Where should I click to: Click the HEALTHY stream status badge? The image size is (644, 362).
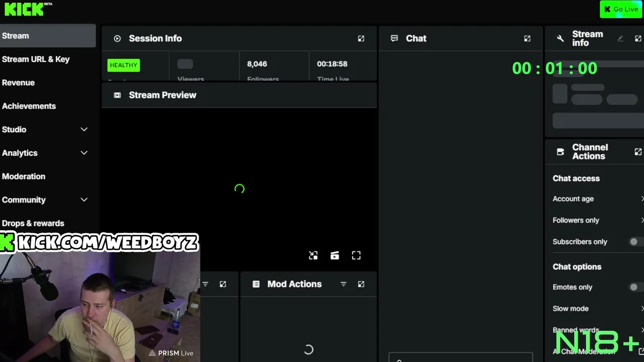pyautogui.click(x=123, y=65)
